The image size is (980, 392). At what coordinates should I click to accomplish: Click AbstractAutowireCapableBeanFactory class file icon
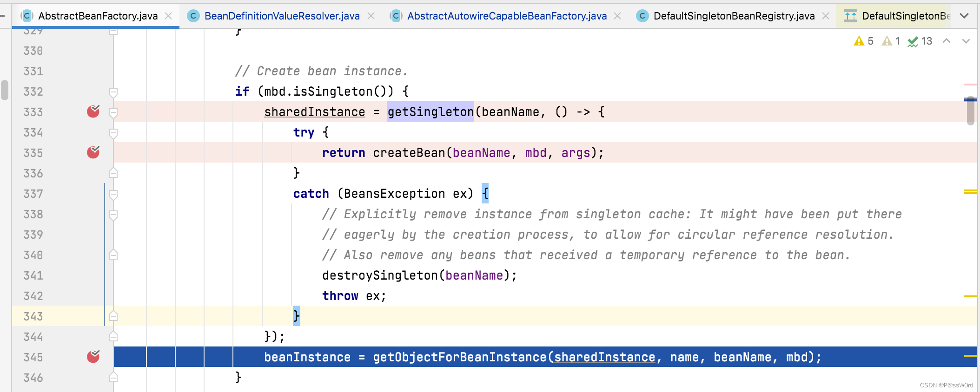click(396, 16)
